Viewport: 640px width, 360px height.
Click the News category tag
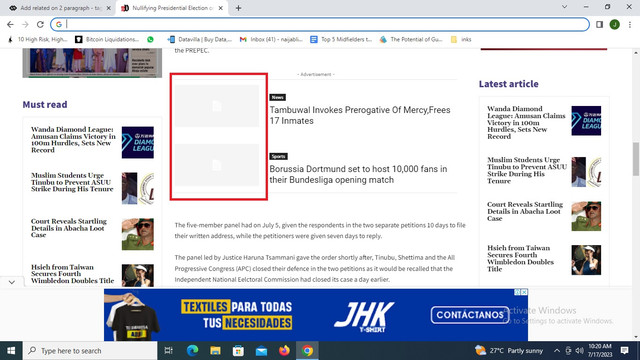coord(277,97)
